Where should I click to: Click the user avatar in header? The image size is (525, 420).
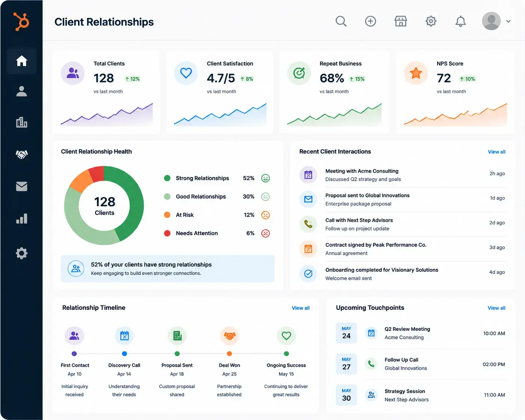tap(491, 21)
